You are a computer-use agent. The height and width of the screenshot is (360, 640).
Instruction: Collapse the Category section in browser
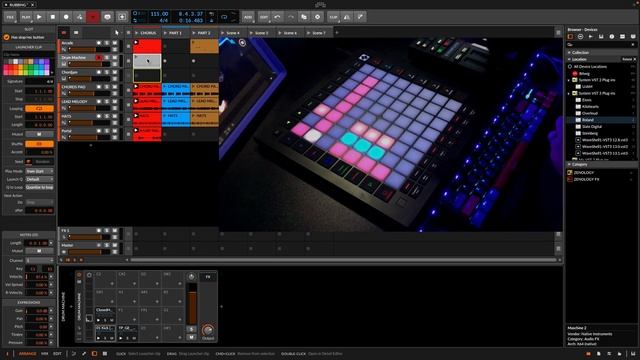click(569, 164)
